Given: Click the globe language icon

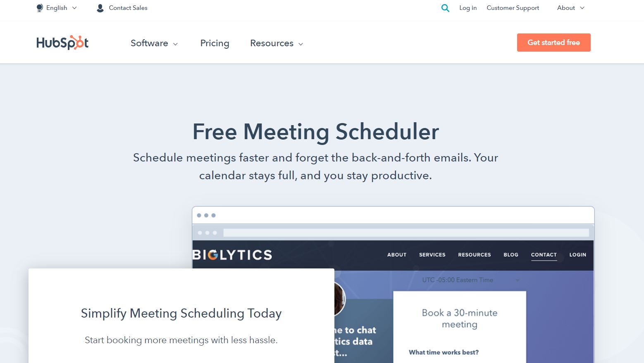Looking at the screenshot, I should click(40, 8).
